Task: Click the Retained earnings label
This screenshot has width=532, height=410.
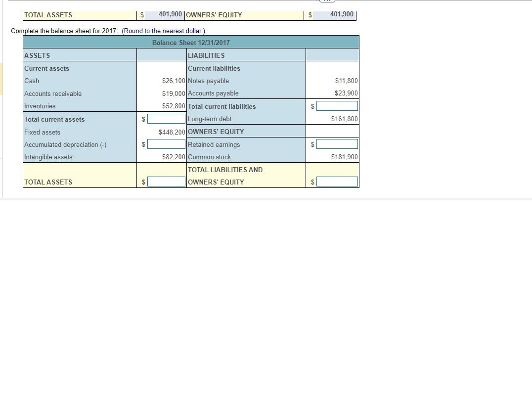Action: click(x=214, y=144)
